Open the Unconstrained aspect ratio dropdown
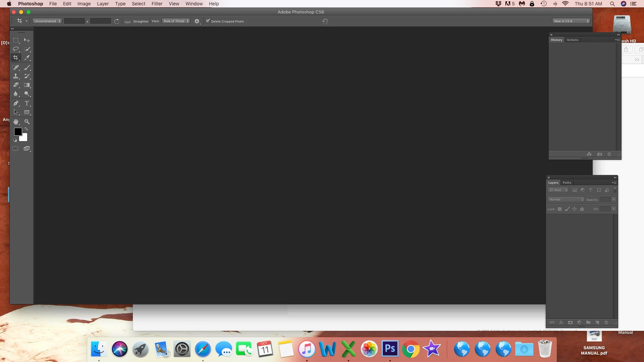644x362 pixels. pyautogui.click(x=47, y=21)
